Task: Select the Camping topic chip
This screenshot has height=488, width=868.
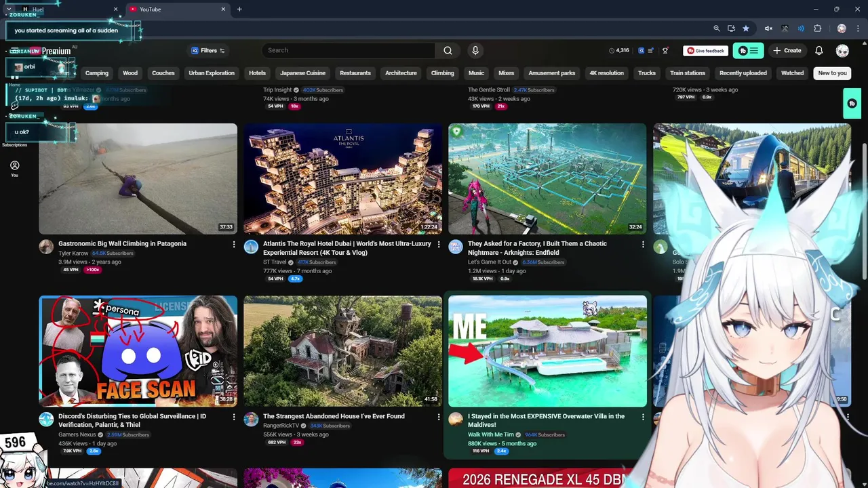Action: [x=97, y=73]
